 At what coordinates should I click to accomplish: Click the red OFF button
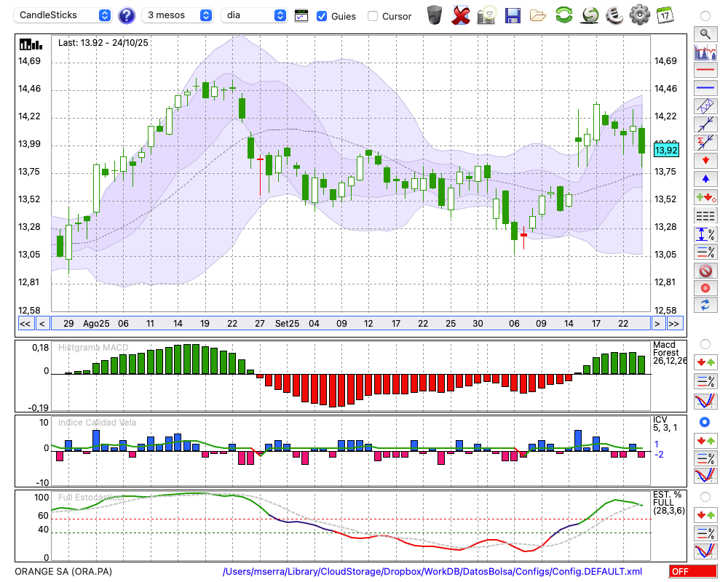click(692, 572)
